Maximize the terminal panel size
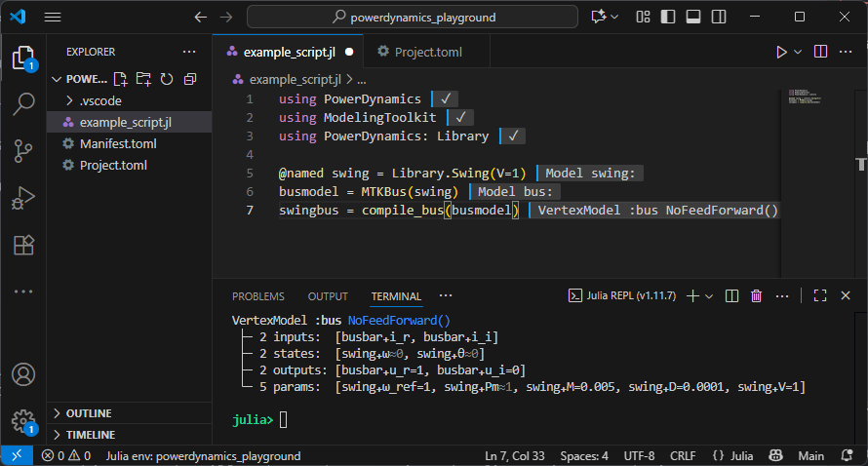The height and width of the screenshot is (466, 868). [x=819, y=296]
